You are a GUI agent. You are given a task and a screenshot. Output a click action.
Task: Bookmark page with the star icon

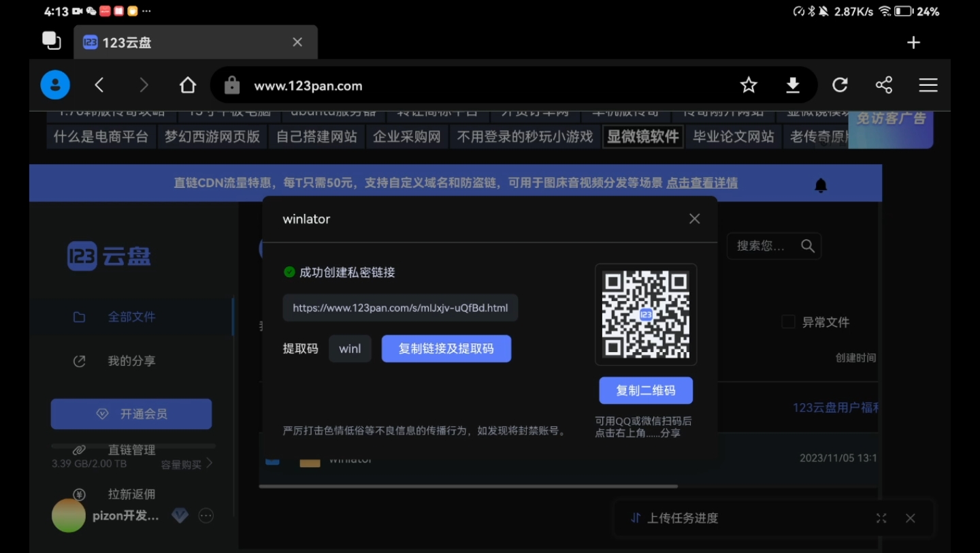click(749, 85)
